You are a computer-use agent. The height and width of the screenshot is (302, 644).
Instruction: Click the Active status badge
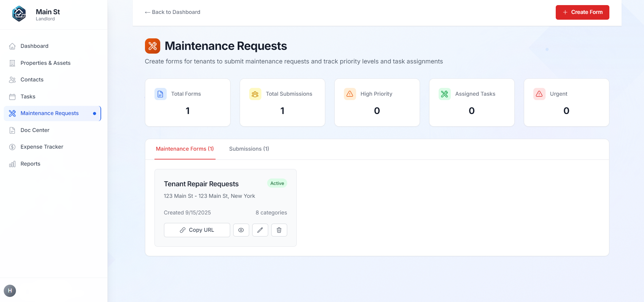(277, 183)
